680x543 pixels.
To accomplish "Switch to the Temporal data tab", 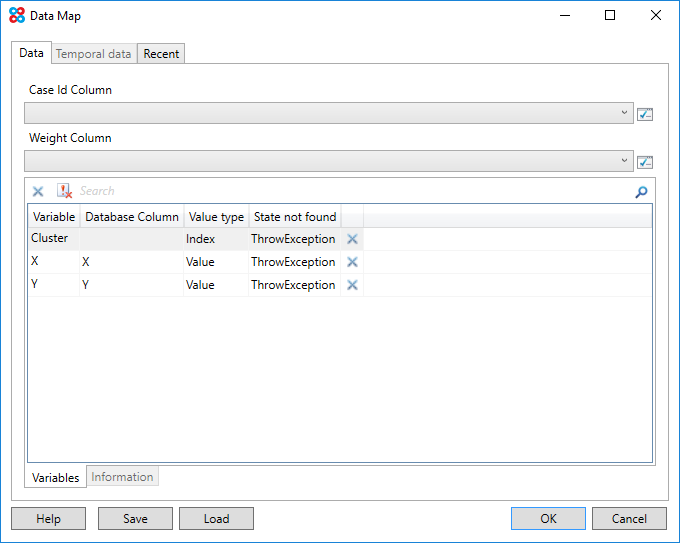I will [93, 54].
